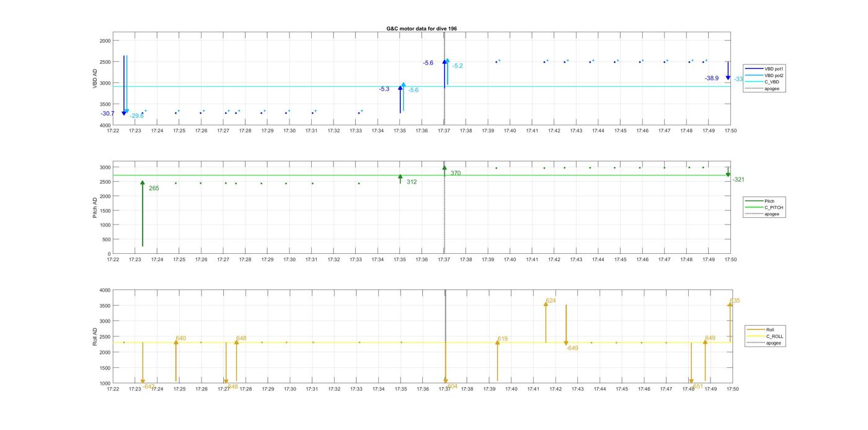Click the "640" roll data label
This screenshot has height=430, width=868.
181,339
